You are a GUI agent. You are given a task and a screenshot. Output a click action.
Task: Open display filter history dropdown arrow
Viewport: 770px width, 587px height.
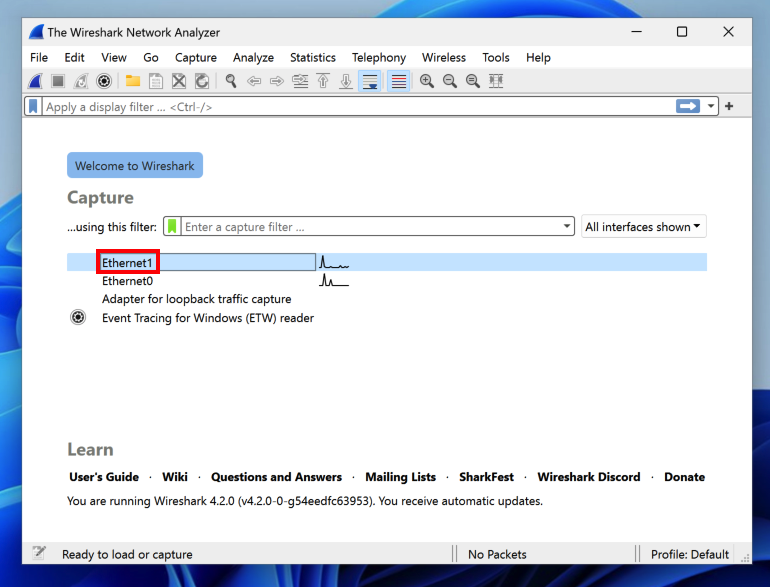point(711,106)
